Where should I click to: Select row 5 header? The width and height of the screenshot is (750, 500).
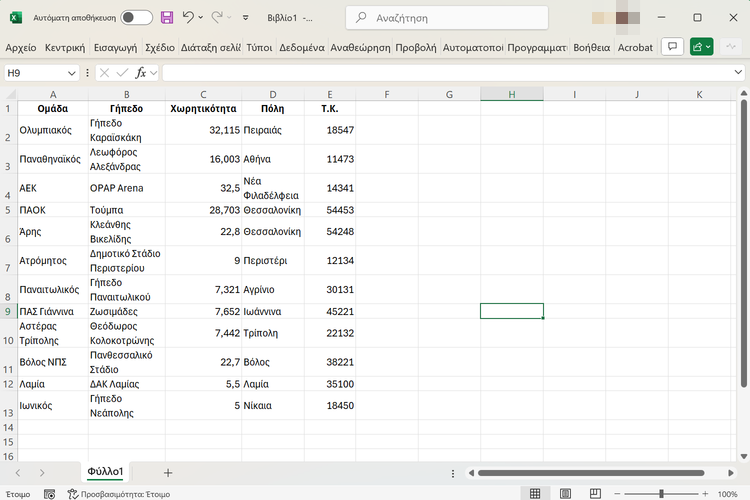pyautogui.click(x=8, y=210)
